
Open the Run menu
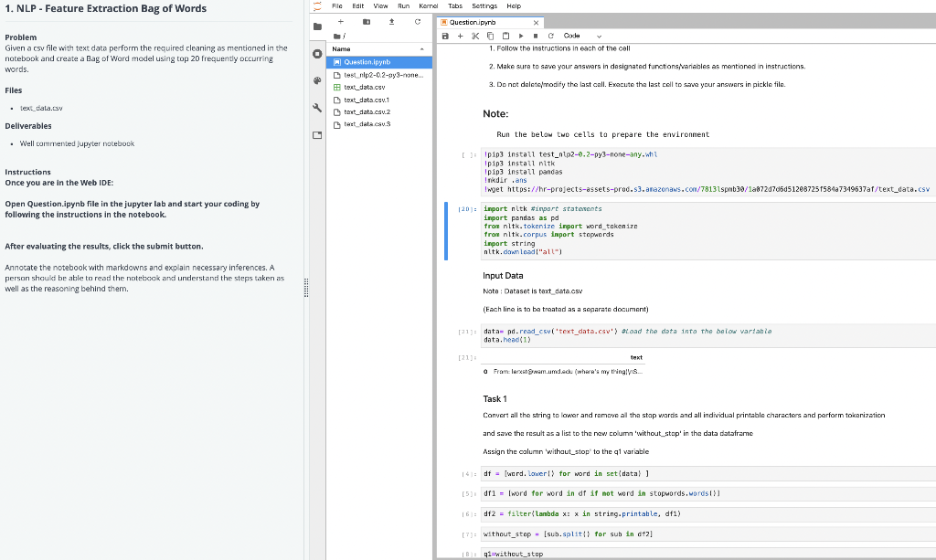point(403,6)
